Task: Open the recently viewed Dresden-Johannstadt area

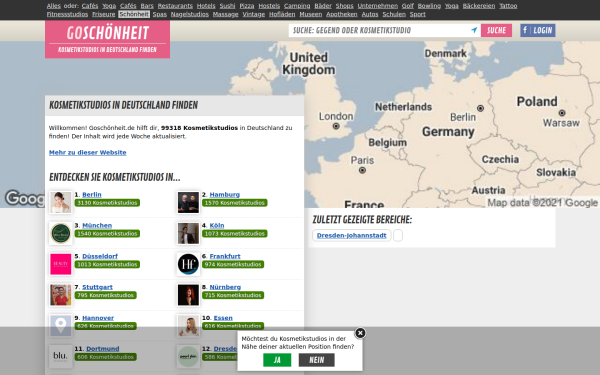Action: point(352,235)
